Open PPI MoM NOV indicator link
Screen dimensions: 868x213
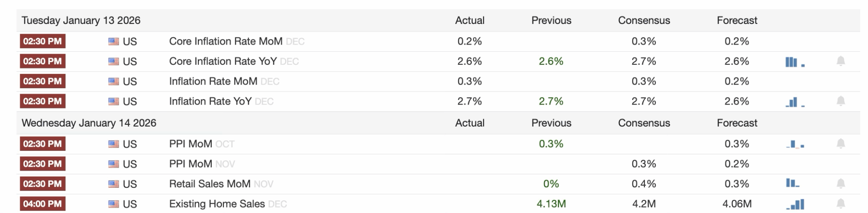tap(190, 164)
